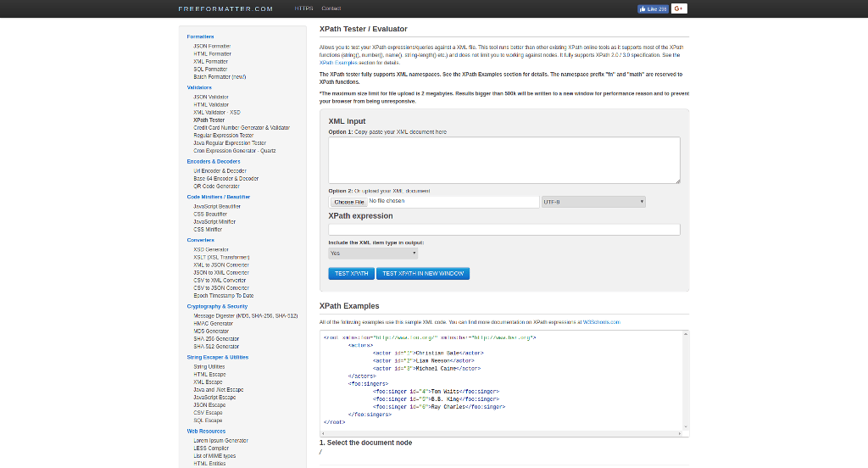Open CSV to XML Converter link

pyautogui.click(x=220, y=281)
